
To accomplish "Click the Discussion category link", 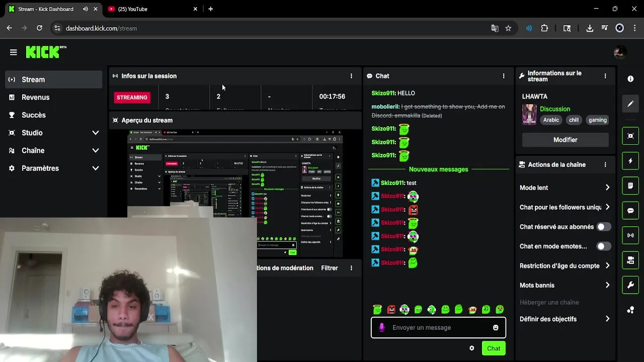I will (x=555, y=109).
